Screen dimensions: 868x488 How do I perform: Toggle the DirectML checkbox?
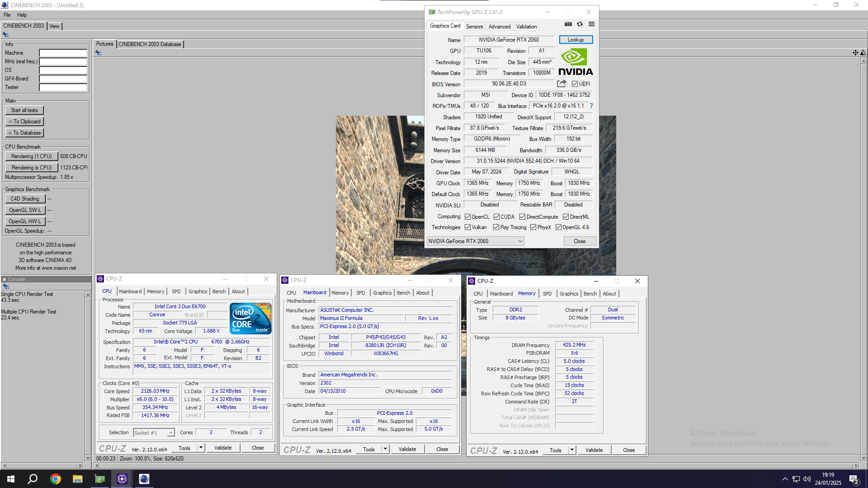pyautogui.click(x=566, y=217)
